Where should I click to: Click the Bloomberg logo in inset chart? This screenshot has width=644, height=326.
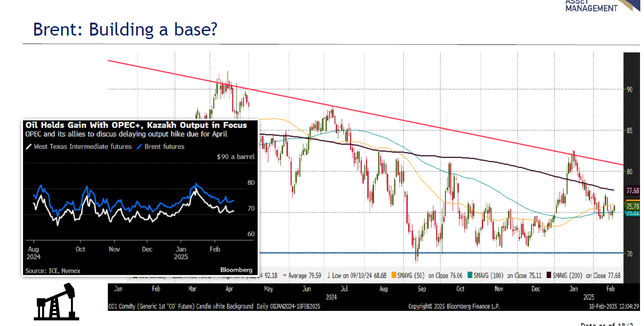(x=236, y=270)
